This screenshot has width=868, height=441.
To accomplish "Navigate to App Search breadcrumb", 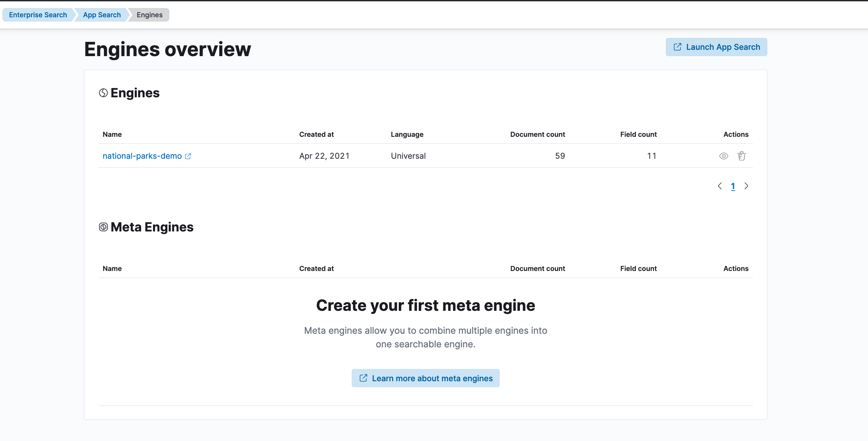I will click(102, 15).
